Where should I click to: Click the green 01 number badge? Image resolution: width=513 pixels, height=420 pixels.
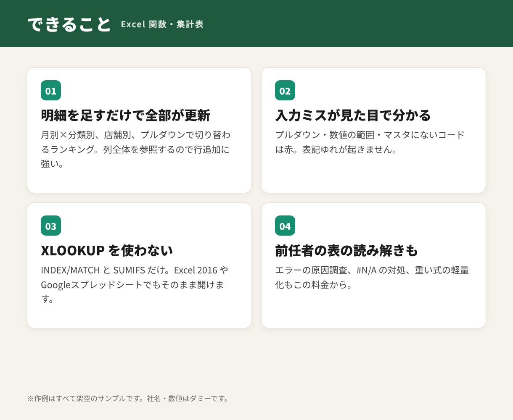click(x=51, y=90)
